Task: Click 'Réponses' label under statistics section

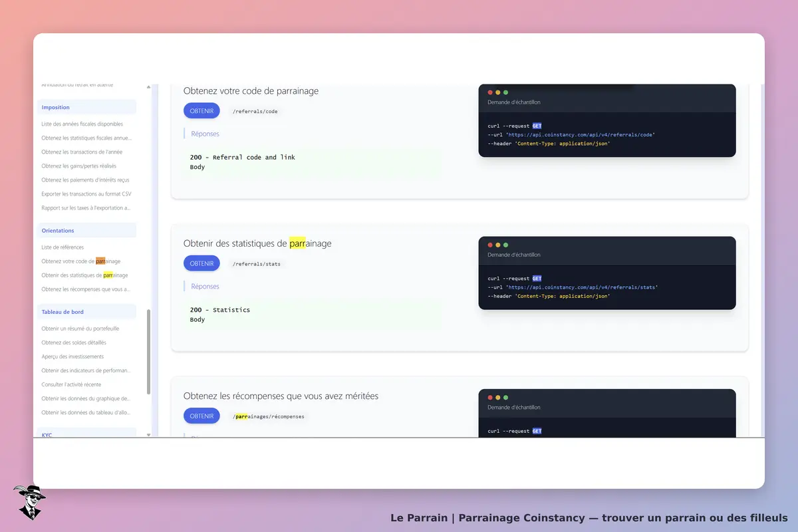Action: click(205, 287)
